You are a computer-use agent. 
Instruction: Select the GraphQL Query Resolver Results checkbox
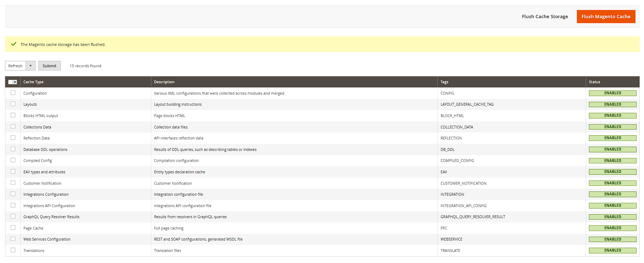[x=13, y=216]
